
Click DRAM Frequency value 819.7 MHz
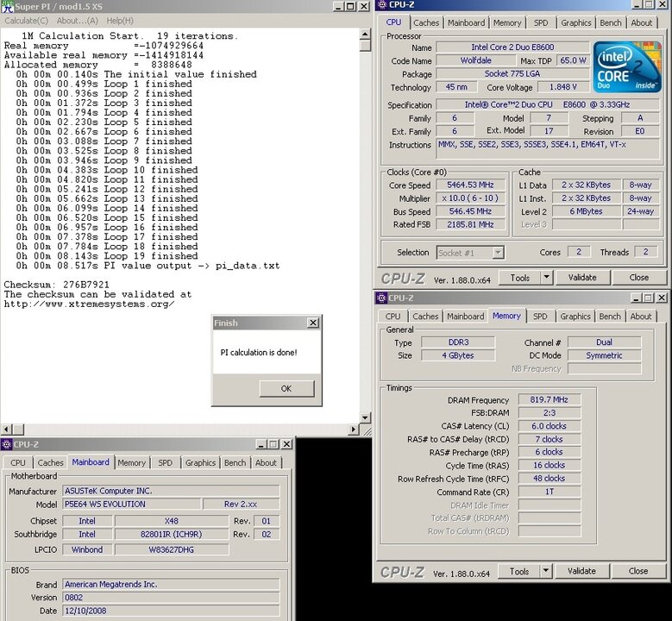[549, 400]
